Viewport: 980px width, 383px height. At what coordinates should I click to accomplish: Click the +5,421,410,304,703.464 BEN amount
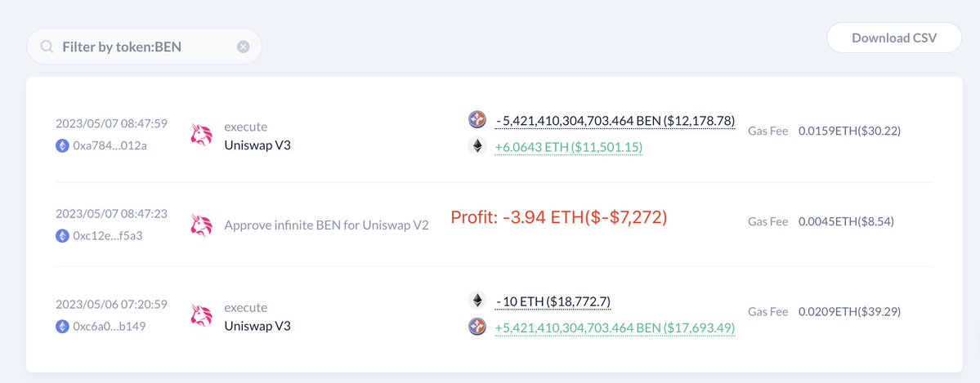click(615, 328)
